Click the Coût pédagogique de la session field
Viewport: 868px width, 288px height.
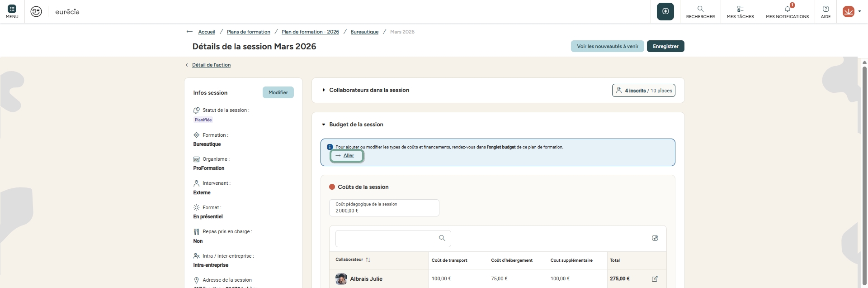(384, 208)
